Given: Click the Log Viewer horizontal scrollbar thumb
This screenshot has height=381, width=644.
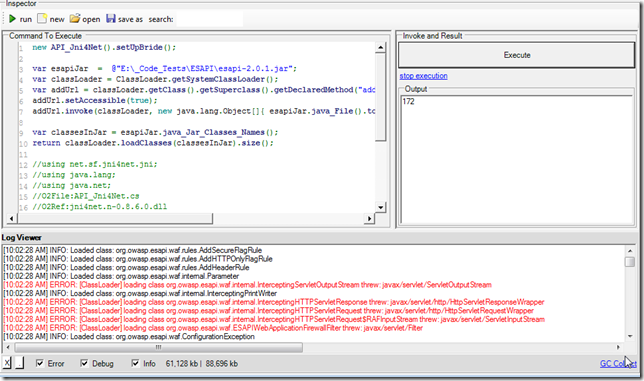Looking at the screenshot, I should tap(159, 347).
